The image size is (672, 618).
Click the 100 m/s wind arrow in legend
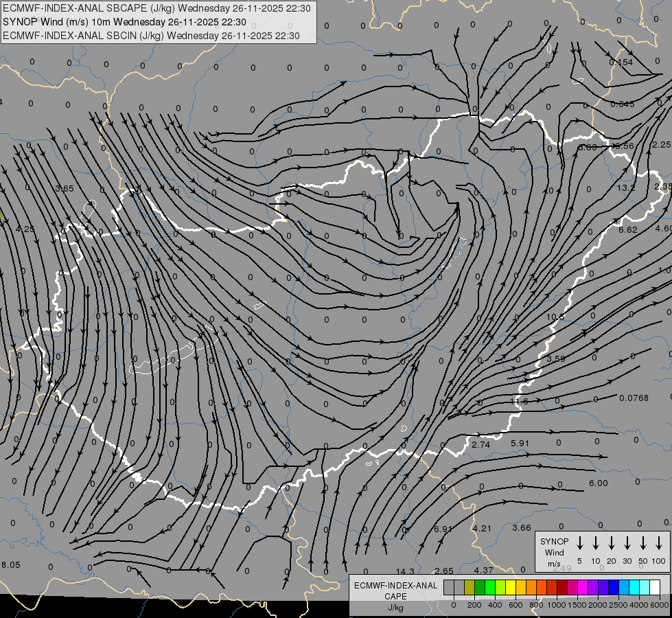point(659,543)
